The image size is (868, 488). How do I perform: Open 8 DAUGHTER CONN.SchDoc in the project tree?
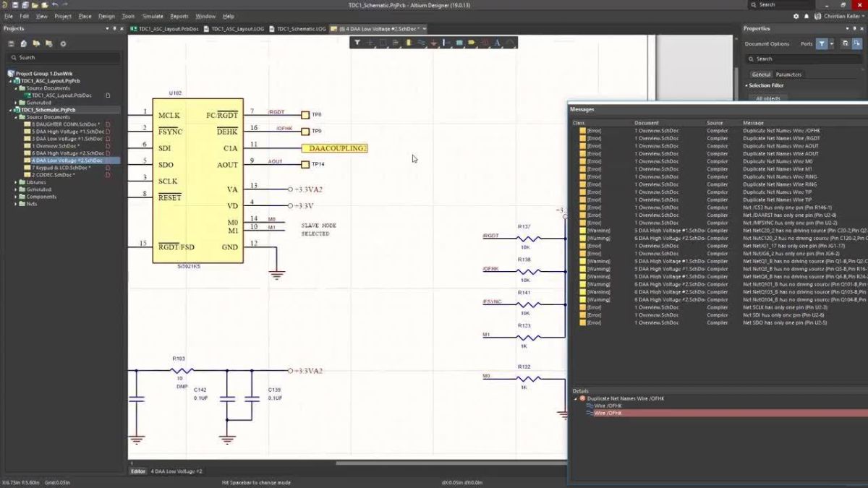[65, 124]
